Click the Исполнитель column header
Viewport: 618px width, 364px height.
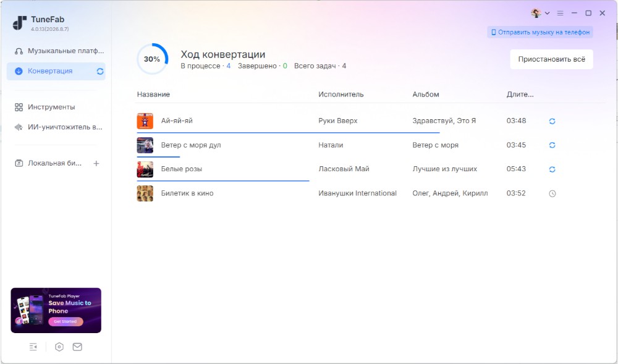click(341, 95)
